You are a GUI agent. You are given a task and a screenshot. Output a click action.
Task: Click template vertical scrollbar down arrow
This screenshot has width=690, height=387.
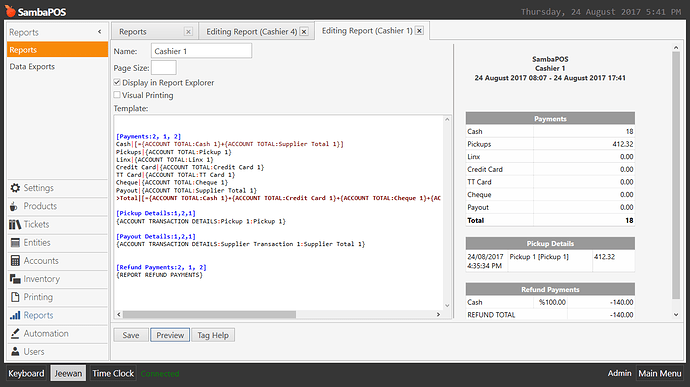[447, 306]
